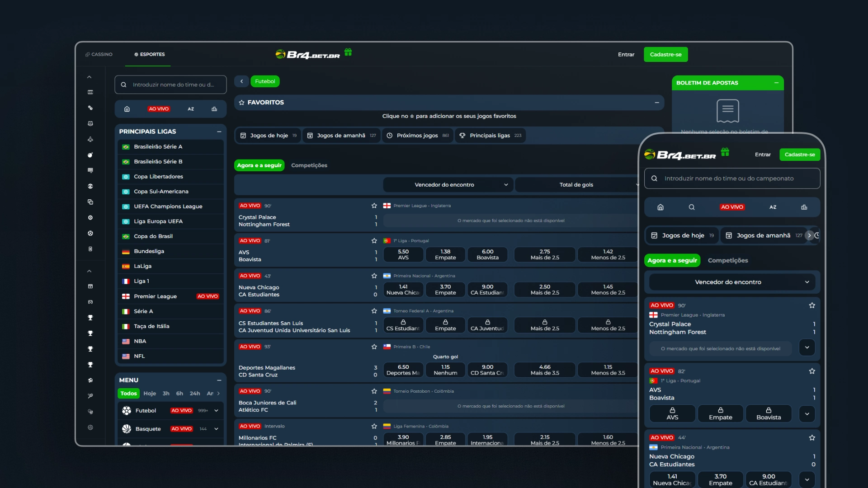Click the desktop team search input field
The height and width of the screenshot is (488, 868).
coord(174,84)
